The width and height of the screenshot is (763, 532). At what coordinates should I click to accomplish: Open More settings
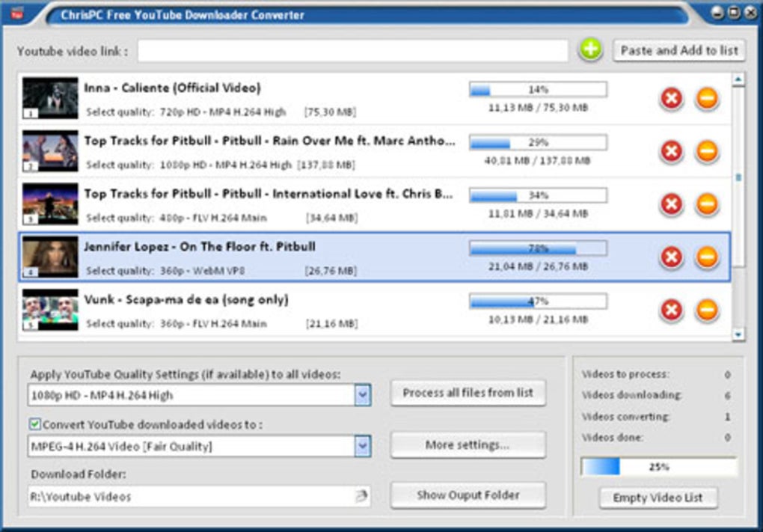click(x=468, y=445)
